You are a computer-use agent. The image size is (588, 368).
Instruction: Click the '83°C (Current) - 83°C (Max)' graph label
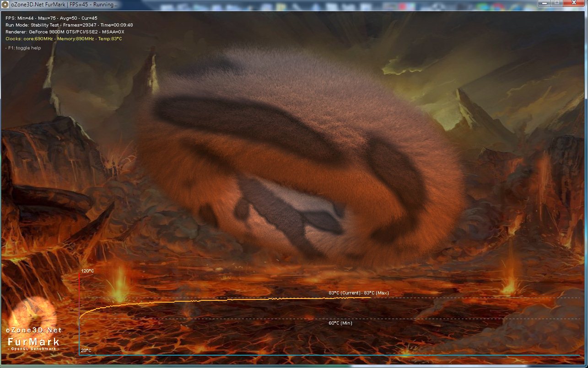point(359,293)
